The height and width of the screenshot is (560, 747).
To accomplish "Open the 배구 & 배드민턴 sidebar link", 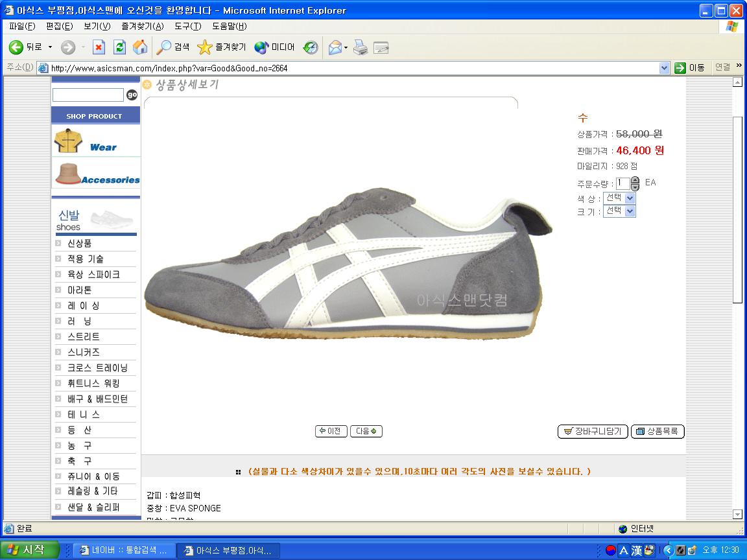I will click(x=97, y=399).
